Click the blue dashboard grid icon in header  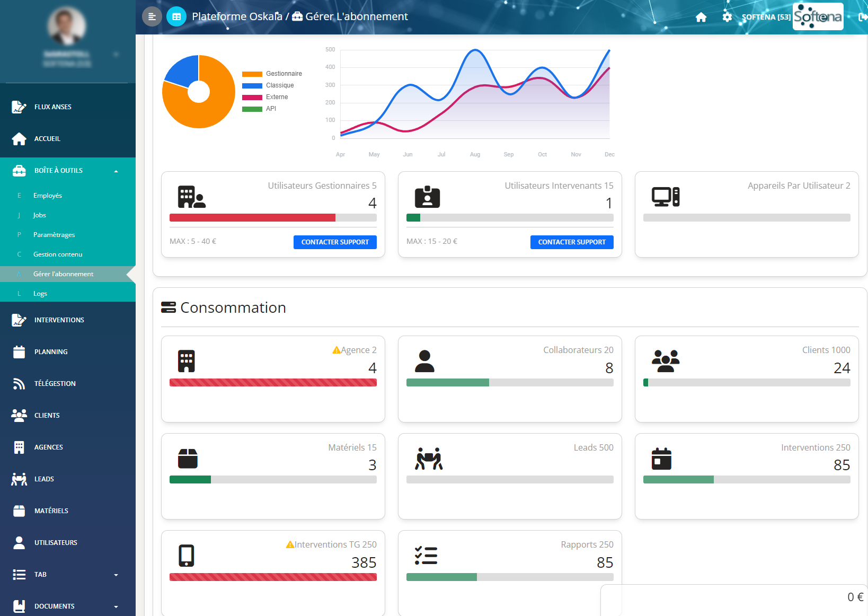point(176,16)
